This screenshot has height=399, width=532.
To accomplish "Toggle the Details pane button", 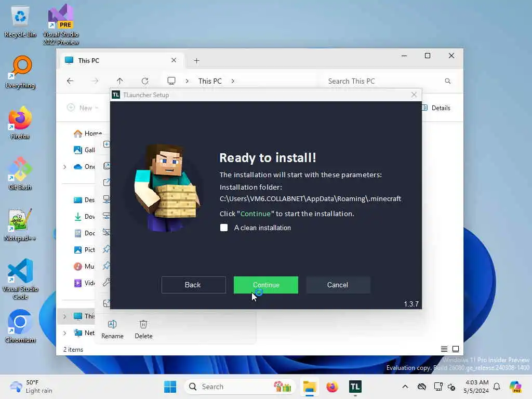I will [436, 108].
